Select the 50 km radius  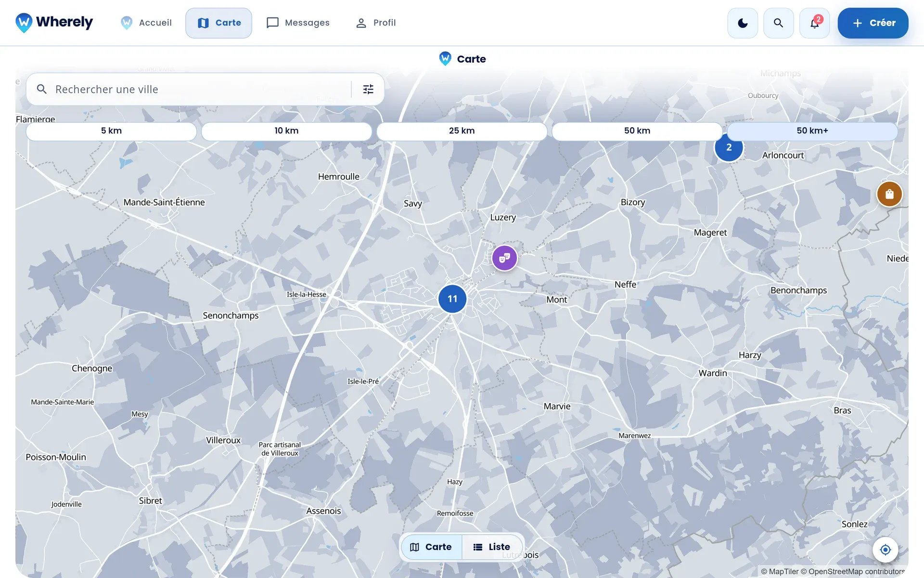[637, 131]
